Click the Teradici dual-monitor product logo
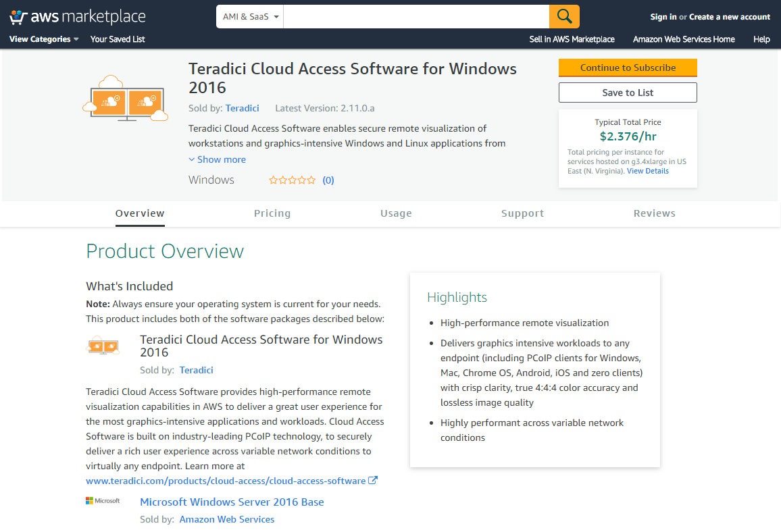 [126, 98]
